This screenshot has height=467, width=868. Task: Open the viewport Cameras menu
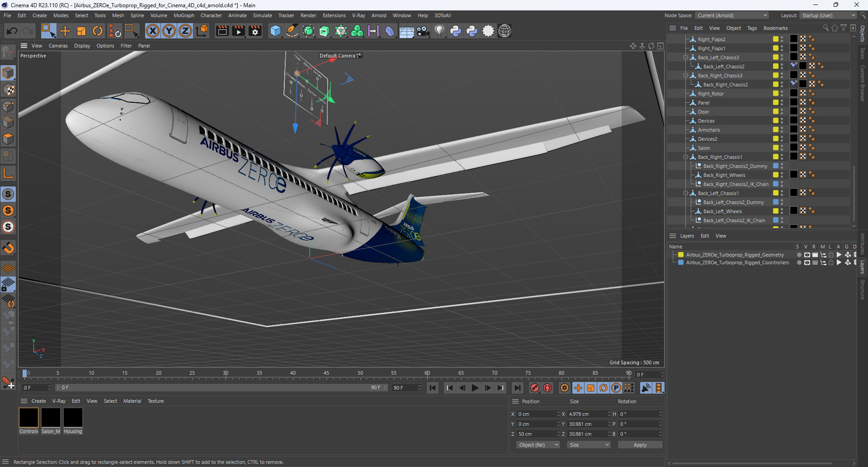[x=58, y=46]
